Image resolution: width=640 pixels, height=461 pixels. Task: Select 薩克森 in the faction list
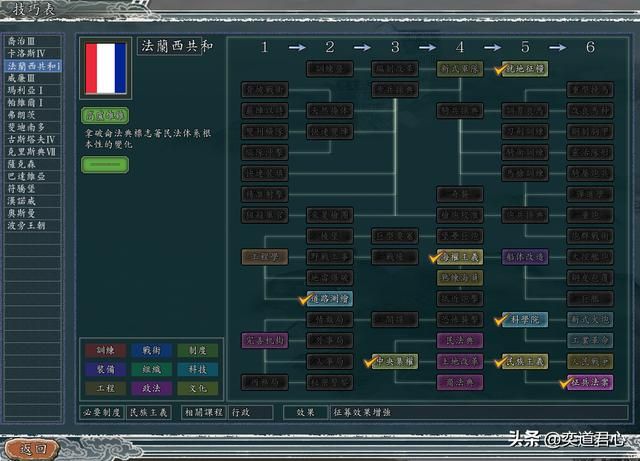click(33, 164)
